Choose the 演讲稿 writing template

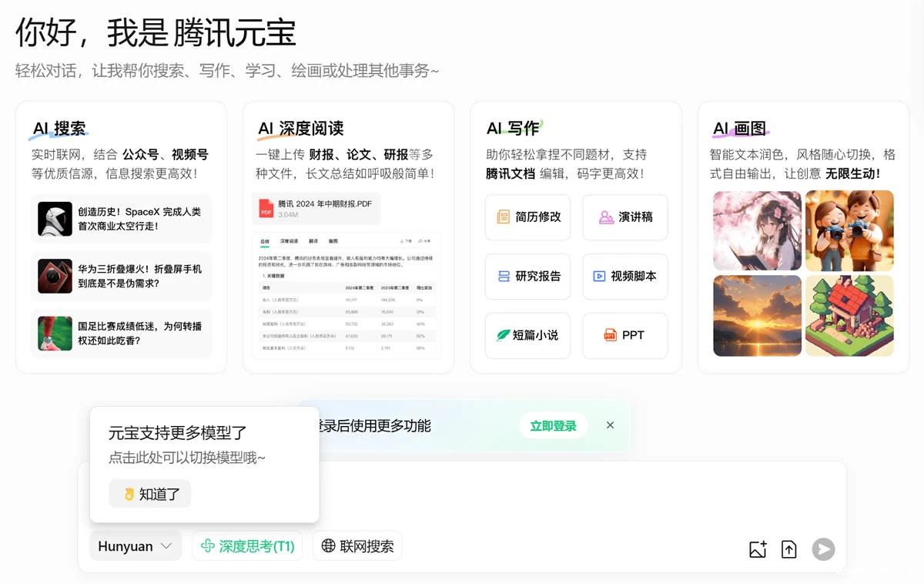(x=624, y=217)
